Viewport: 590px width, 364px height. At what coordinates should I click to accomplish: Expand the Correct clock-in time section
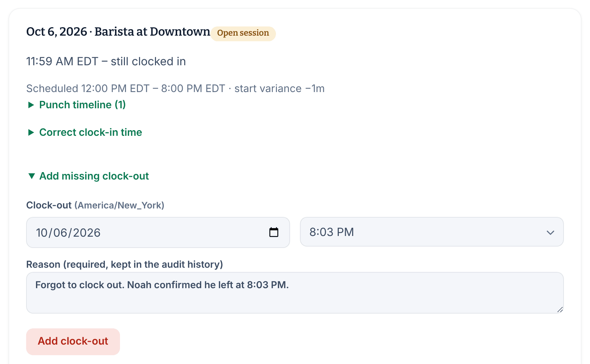(85, 132)
